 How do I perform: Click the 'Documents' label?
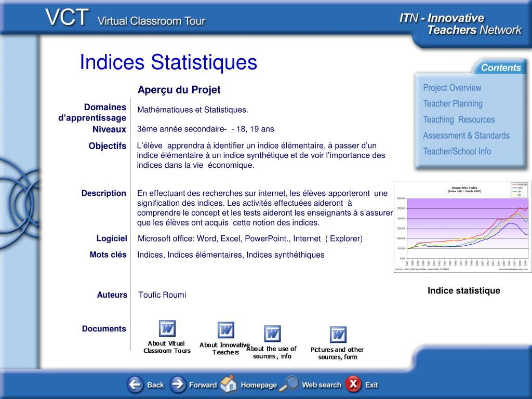pos(104,329)
